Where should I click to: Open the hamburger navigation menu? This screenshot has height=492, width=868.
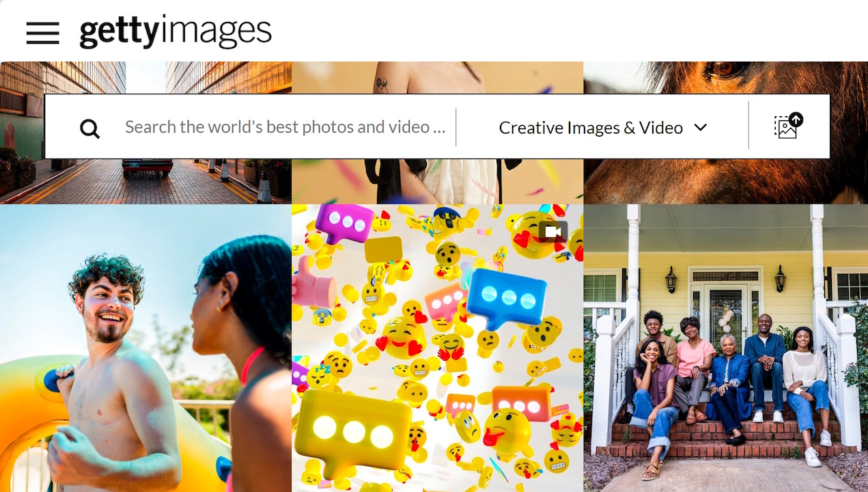point(42,33)
